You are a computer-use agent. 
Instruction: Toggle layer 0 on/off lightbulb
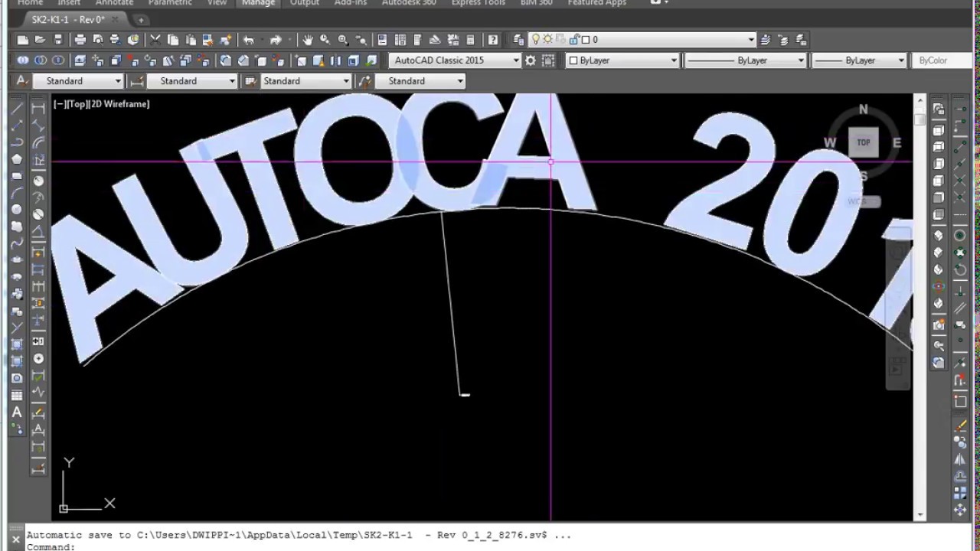[536, 40]
